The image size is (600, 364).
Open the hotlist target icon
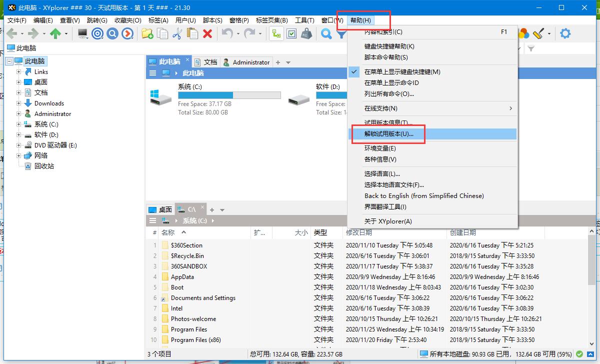pos(97,33)
